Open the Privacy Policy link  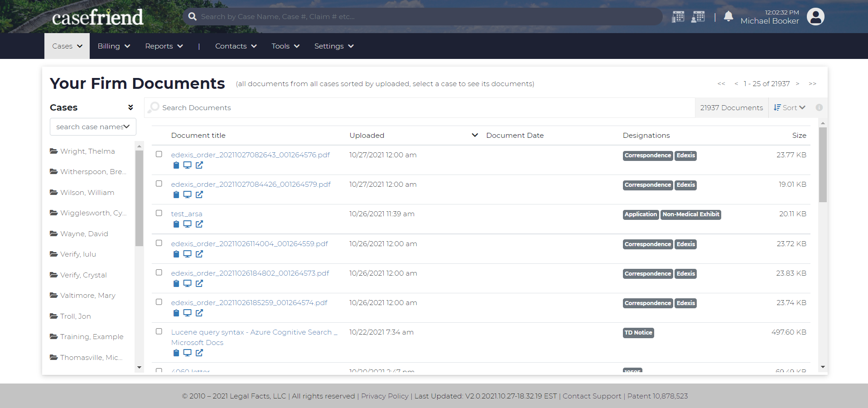385,396
